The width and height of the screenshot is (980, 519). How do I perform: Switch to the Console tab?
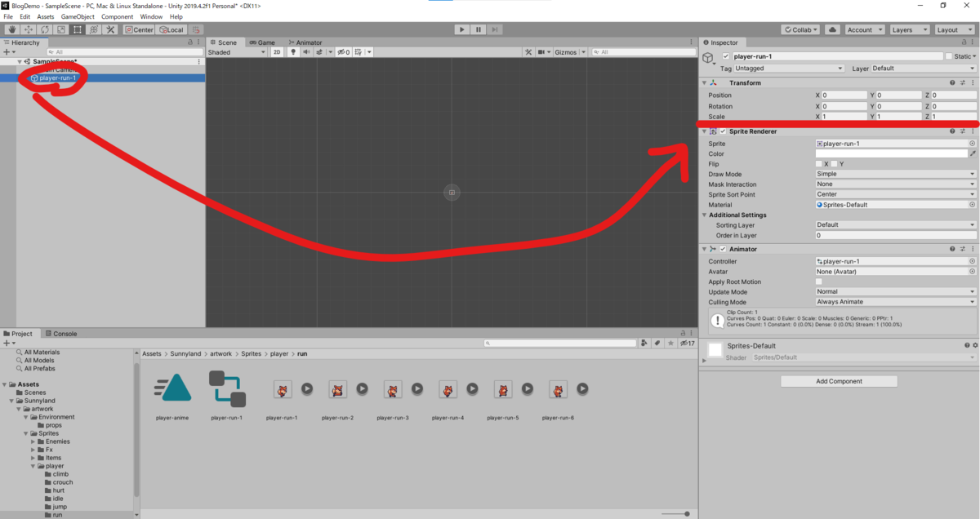point(60,334)
